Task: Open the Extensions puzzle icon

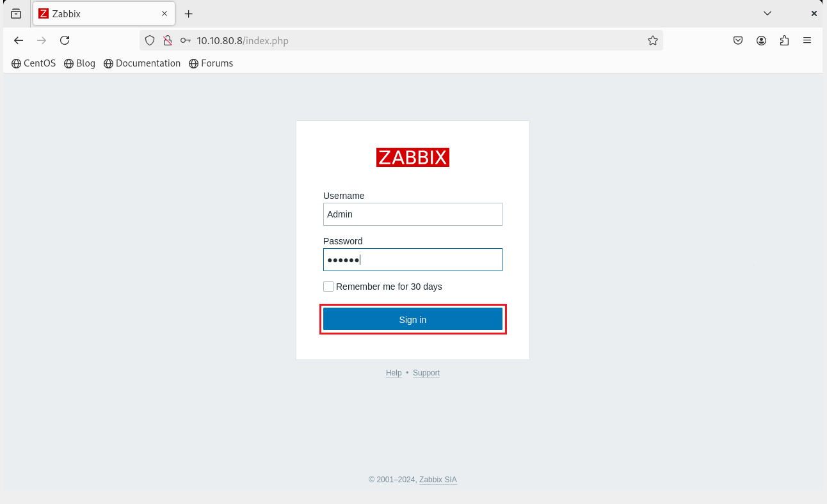Action: point(784,40)
